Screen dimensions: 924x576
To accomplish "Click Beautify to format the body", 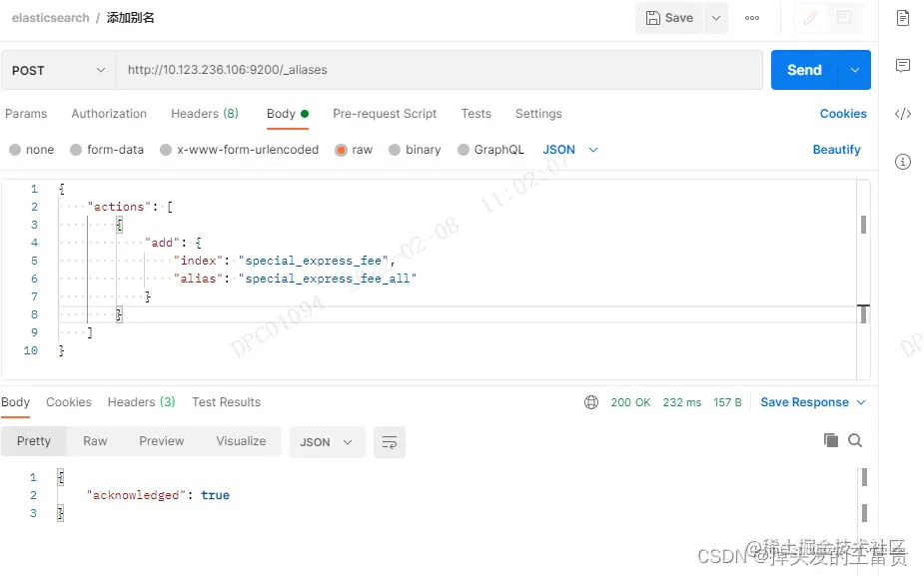I will pyautogui.click(x=836, y=150).
